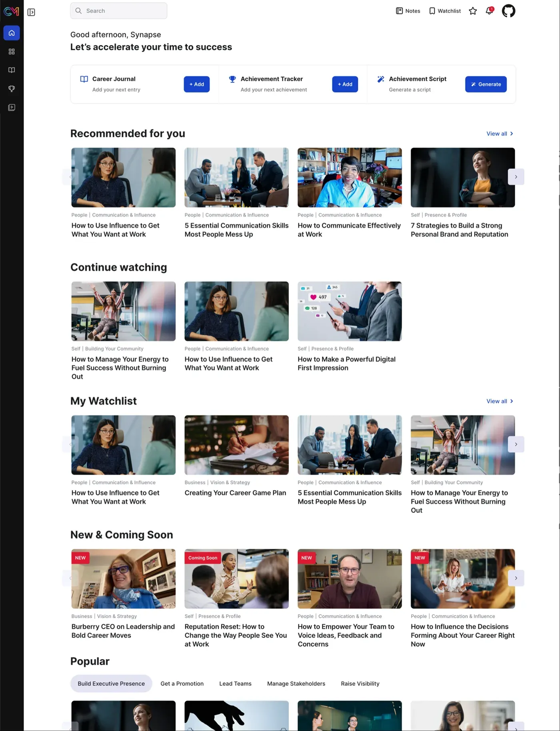Click the CM logo icon
This screenshot has width=560, height=731.
pos(11,12)
